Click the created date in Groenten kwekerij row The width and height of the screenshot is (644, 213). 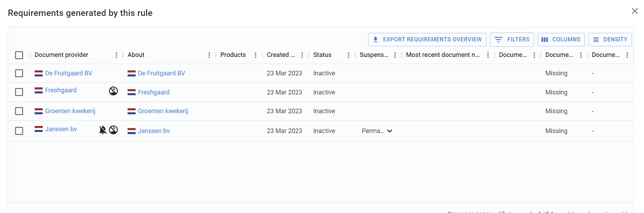pos(284,111)
